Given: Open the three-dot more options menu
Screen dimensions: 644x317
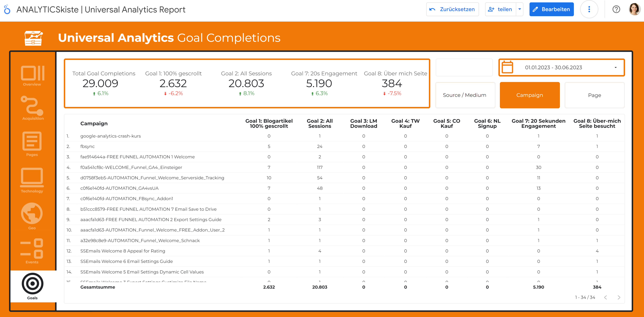Looking at the screenshot, I should coord(589,9).
